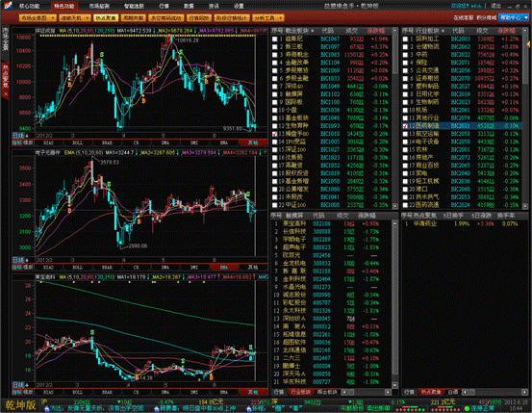The height and width of the screenshot is (413, 532).
Task: Click the 行情回放 toolbar button
Action: point(199,18)
